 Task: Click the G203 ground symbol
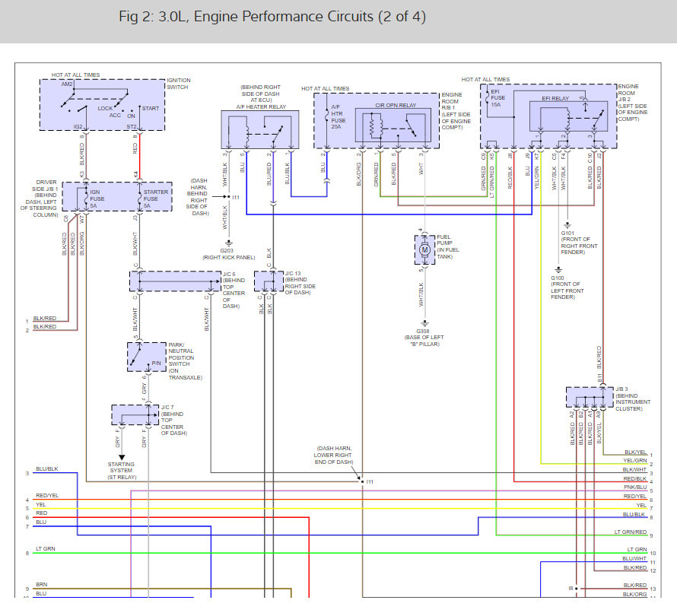coord(229,243)
